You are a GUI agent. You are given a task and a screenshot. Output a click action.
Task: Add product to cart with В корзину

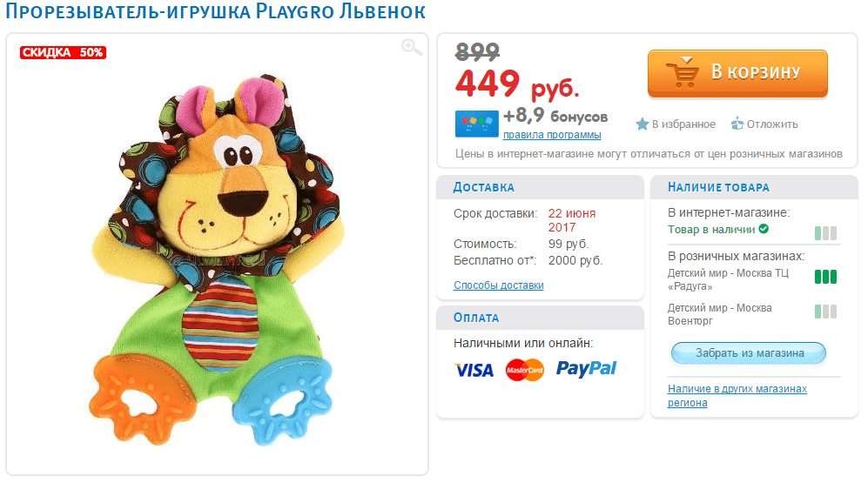tap(737, 73)
